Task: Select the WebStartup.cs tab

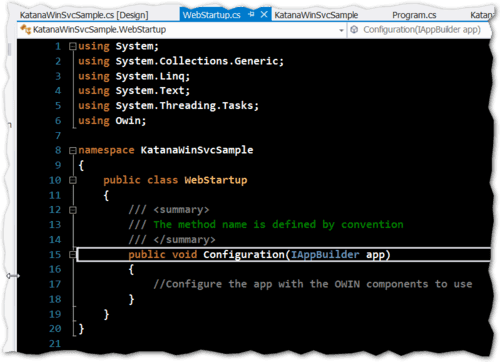Action: tap(212, 15)
